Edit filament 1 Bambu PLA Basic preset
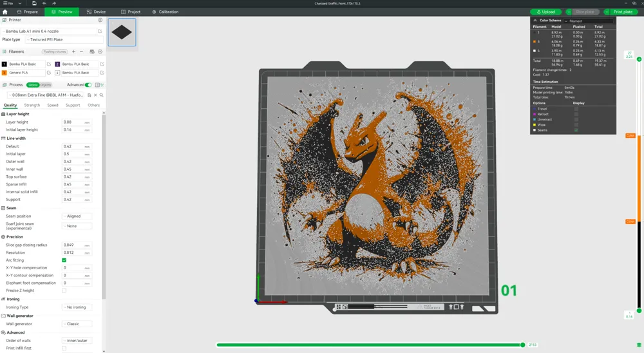This screenshot has width=644, height=353. pyautogui.click(x=49, y=64)
